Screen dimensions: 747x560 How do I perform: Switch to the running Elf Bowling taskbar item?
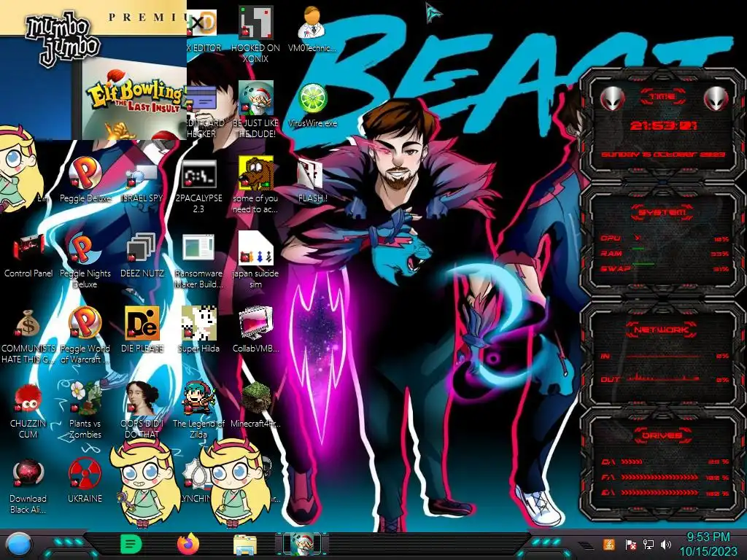pyautogui.click(x=302, y=544)
